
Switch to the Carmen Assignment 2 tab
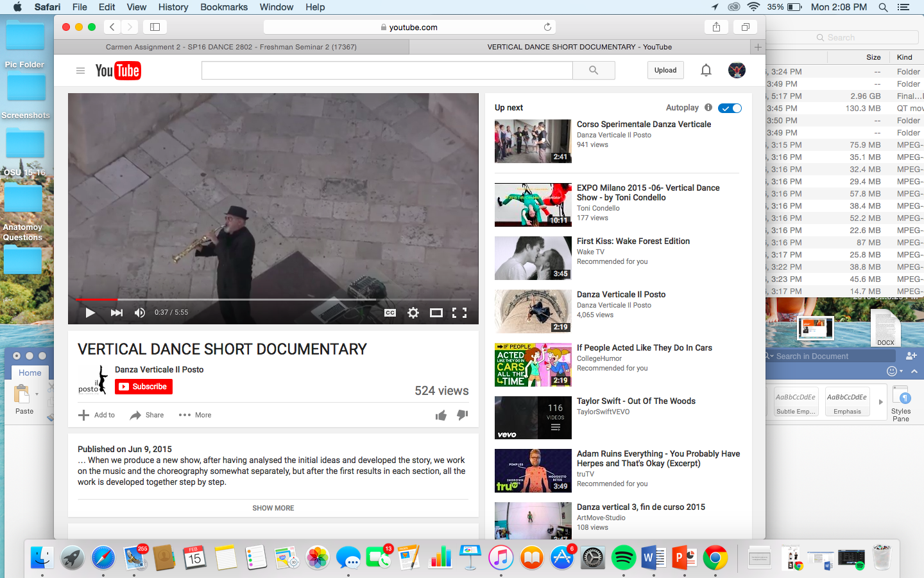[x=231, y=47]
